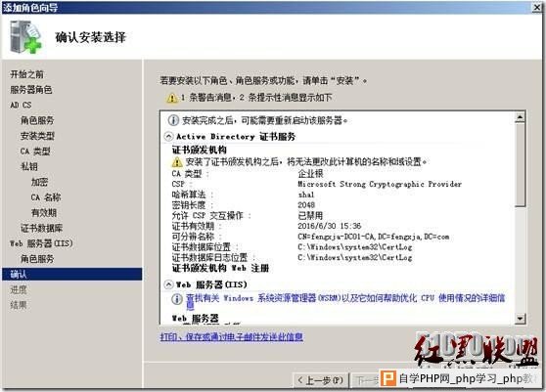546x392 pixels.
Task: Select CA 名称 step in sidebar
Action: click(46, 197)
